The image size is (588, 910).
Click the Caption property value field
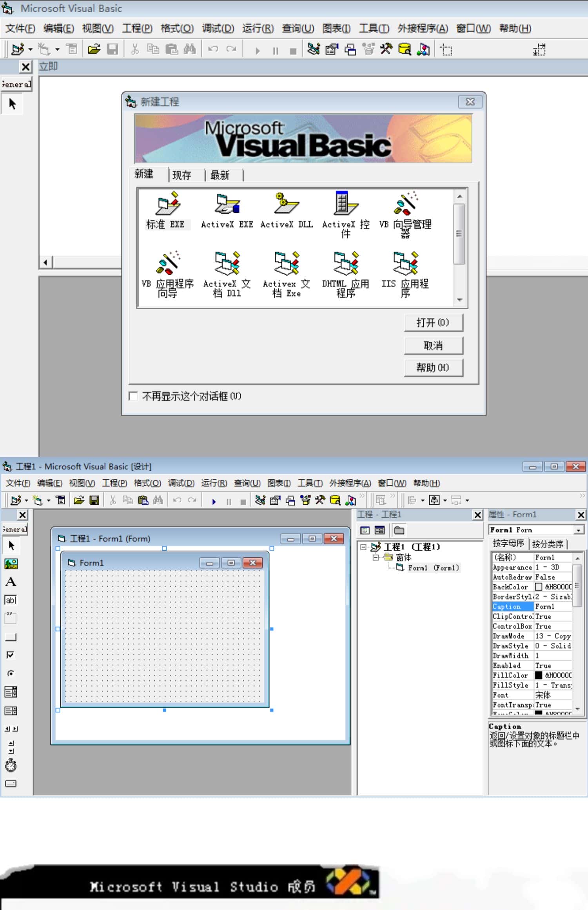(553, 607)
